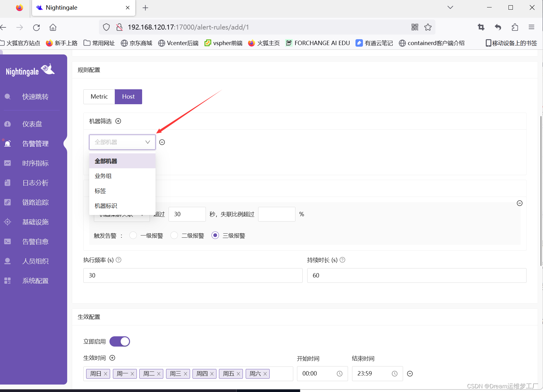The image size is (543, 392).
Task: Edit the 30 seconds threshold field
Action: tap(187, 214)
